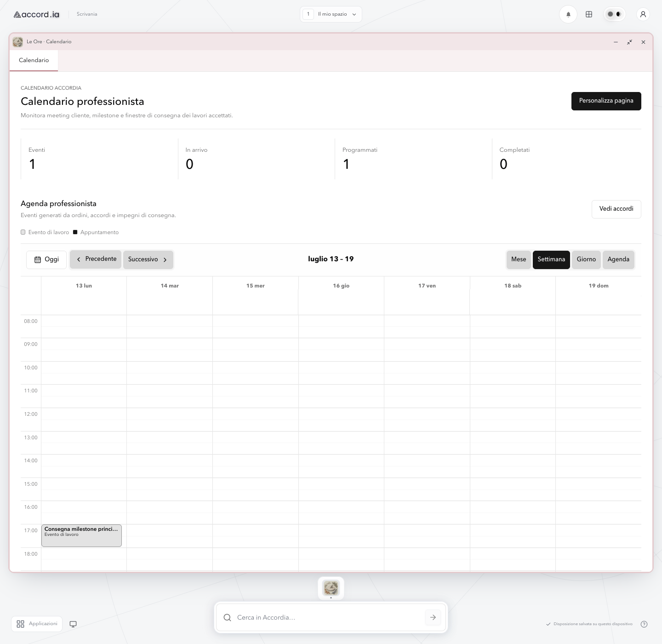
Task: Click the Eventi stat card
Action: click(x=99, y=159)
